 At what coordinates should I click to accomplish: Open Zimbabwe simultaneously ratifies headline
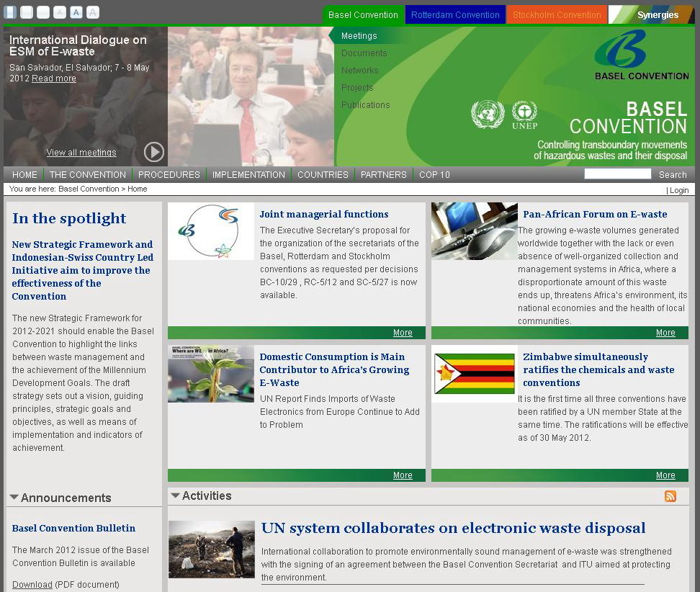click(x=598, y=369)
